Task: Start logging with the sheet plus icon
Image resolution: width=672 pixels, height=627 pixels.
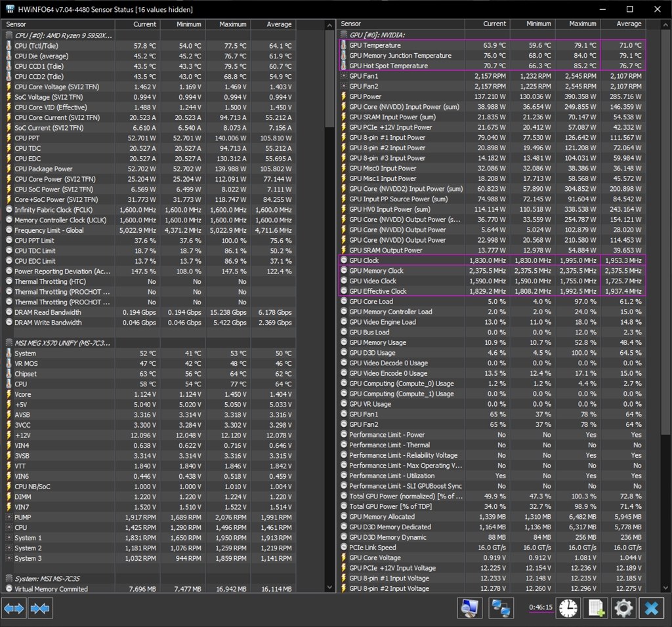Action: 596,608
